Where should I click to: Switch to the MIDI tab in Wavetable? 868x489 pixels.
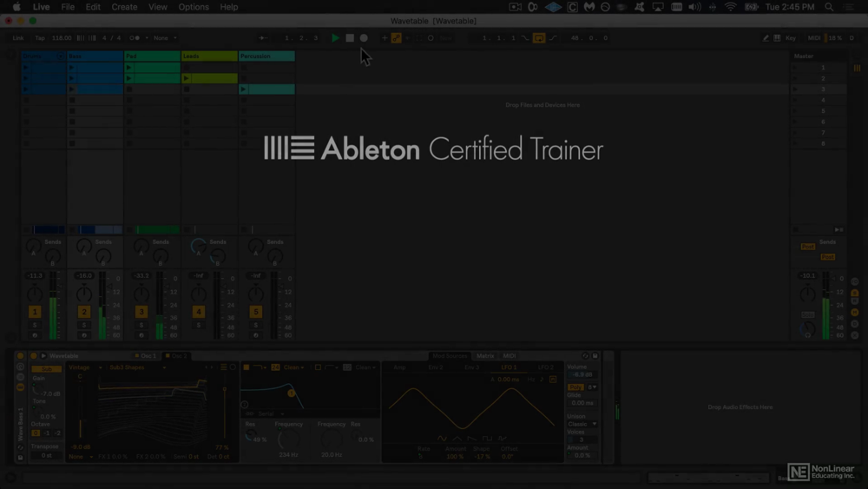coord(510,355)
